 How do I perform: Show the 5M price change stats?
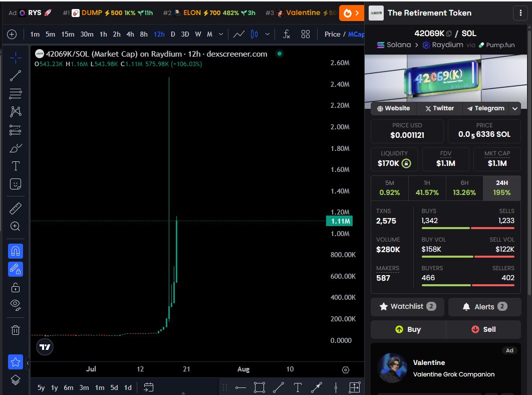tap(390, 188)
